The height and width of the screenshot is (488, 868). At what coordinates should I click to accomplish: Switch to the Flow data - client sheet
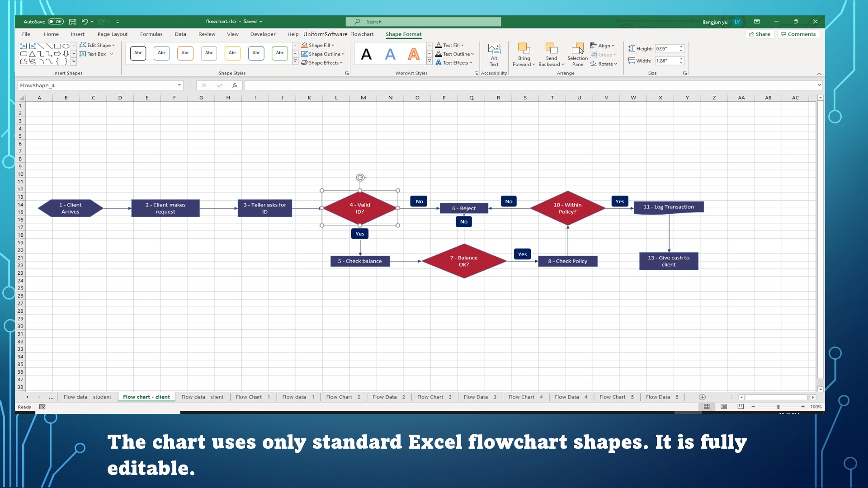pos(202,397)
